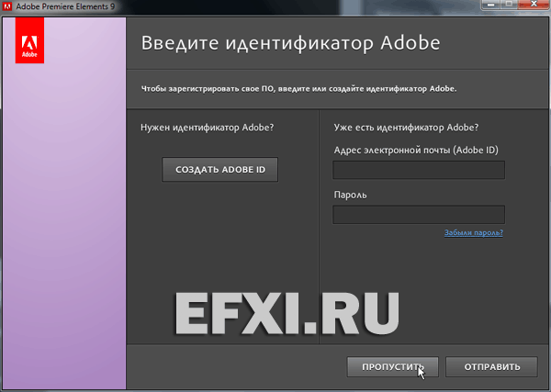Click the text Нужен идентификатор Adobe?

[x=207, y=128]
